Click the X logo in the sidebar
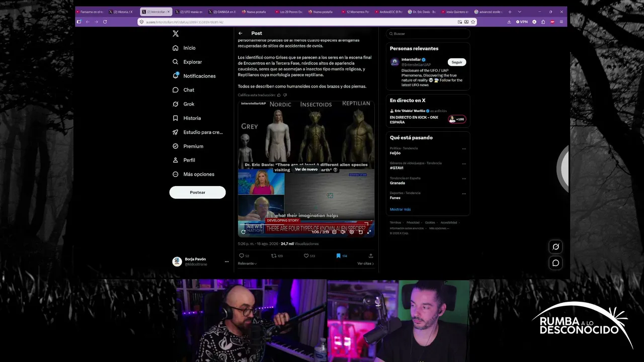Viewport: 644px width, 362px height. 176,34
